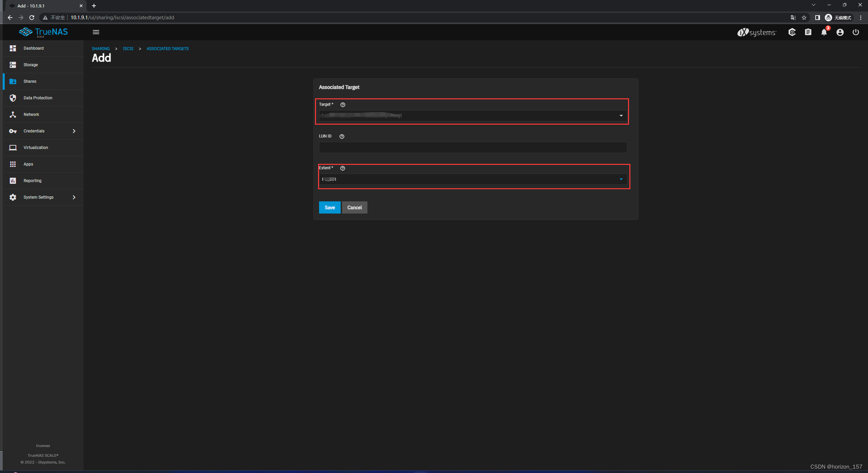Open the Target dropdown list
This screenshot has width=868, height=473.
tap(473, 116)
